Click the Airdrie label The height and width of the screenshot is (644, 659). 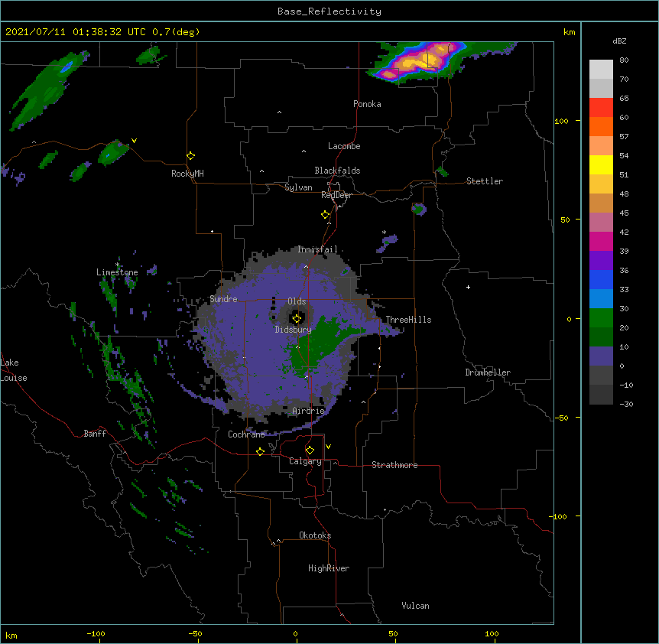(x=309, y=411)
